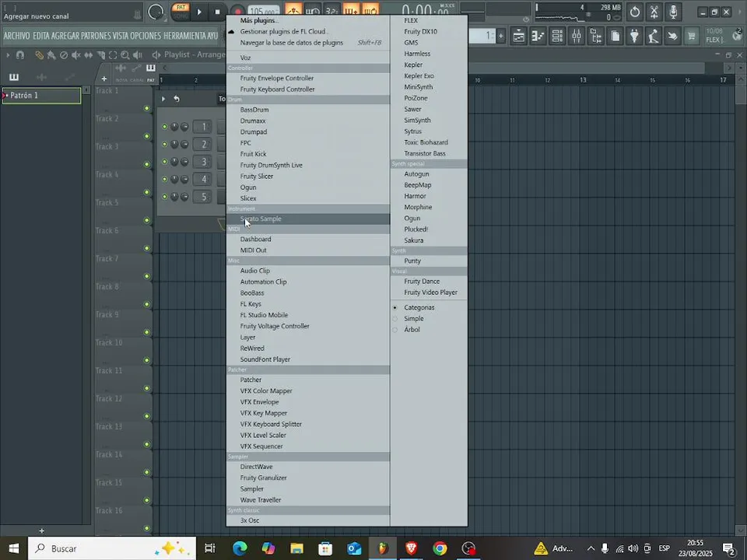Select the Patrón 1 pattern entry
This screenshot has width=747, height=560.
[41, 96]
